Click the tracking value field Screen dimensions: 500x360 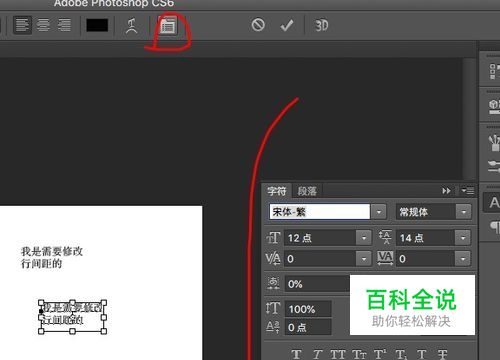(425, 259)
